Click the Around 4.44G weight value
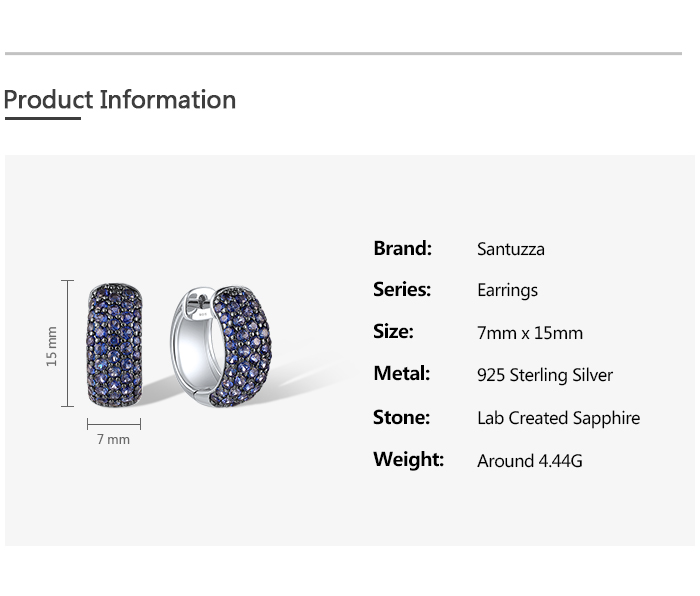Screen dimensions: 700x596 pos(530,460)
